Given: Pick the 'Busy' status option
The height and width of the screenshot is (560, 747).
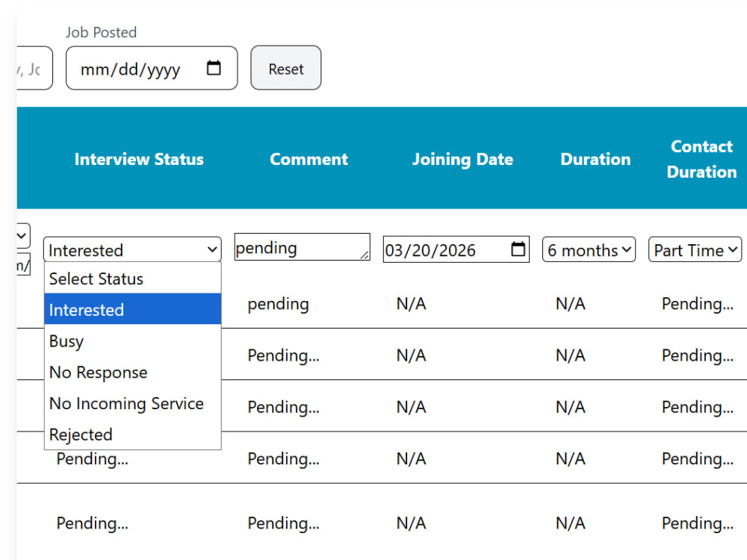Looking at the screenshot, I should tap(132, 341).
